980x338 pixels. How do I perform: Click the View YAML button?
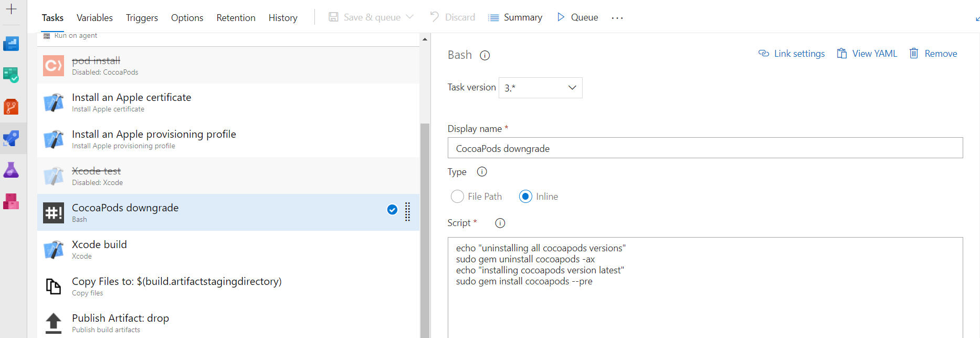(x=867, y=54)
